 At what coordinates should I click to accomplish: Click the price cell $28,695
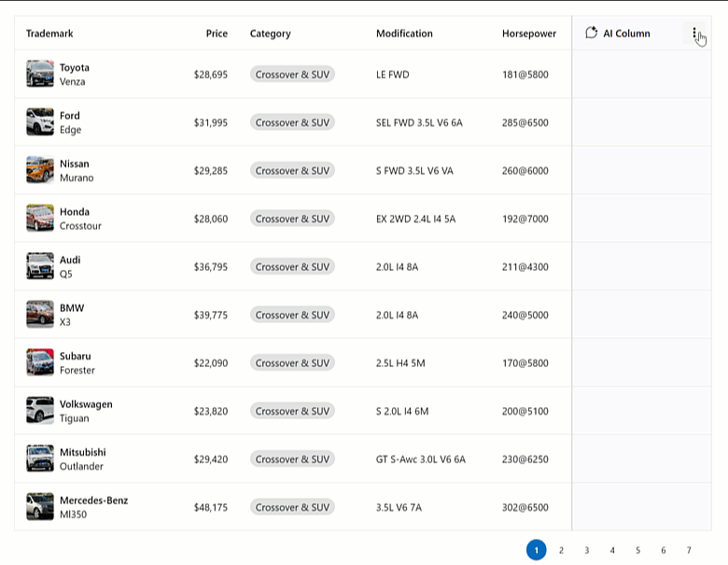(211, 75)
